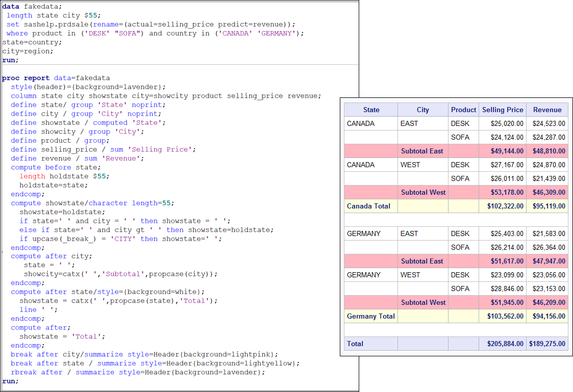Click the $189,275.00 grand total revenue cell
The height and width of the screenshot is (392, 573).
point(547,344)
